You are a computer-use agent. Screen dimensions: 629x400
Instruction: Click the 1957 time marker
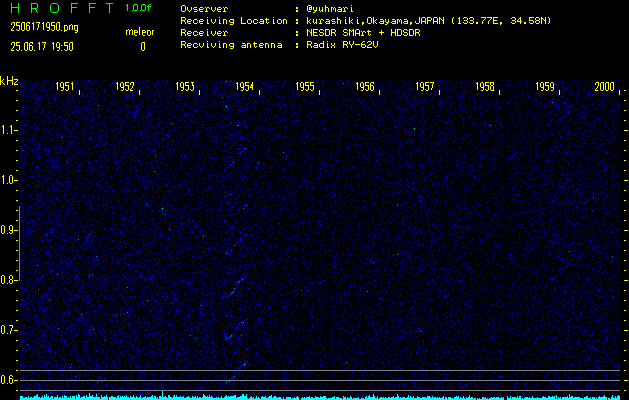tap(425, 87)
